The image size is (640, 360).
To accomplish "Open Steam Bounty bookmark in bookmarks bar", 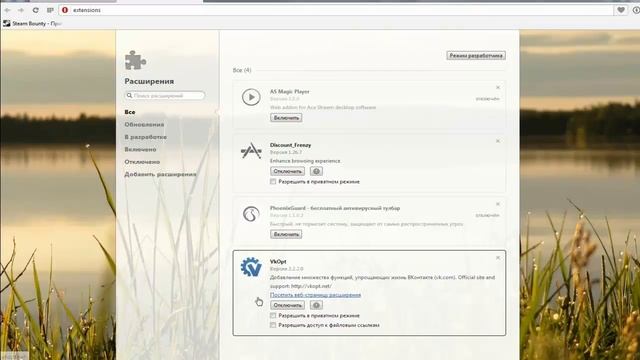I will coord(33,24).
